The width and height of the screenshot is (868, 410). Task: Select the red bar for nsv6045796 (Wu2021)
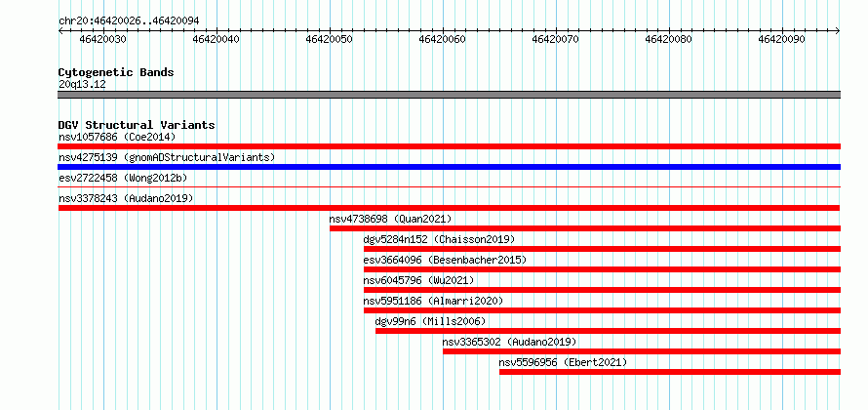[602, 290]
